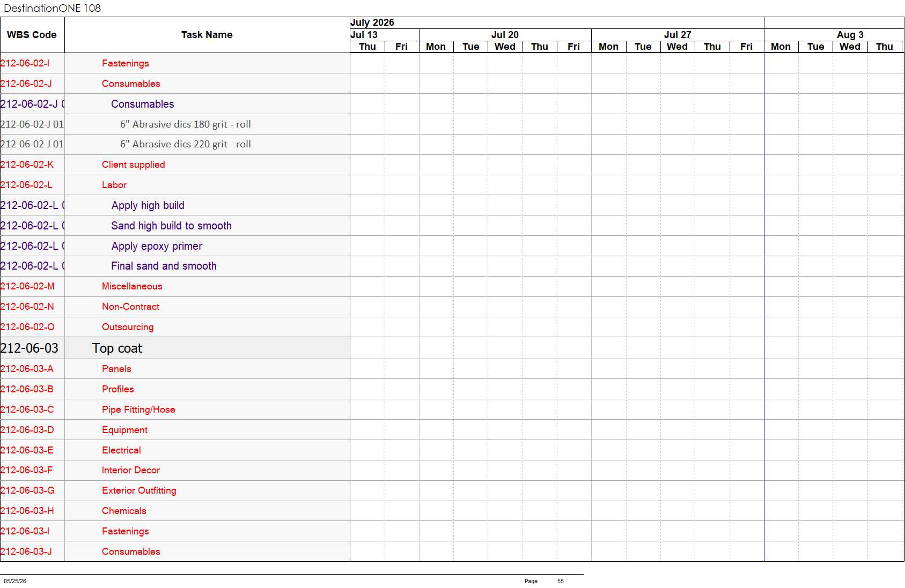Select the Exterior Outfitting task
This screenshot has height=588, width=905.
[x=139, y=490]
